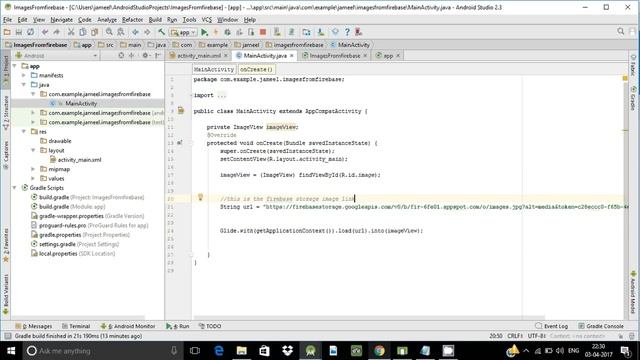Click the onCreate() method breadcrumb
The width and height of the screenshot is (640, 360).
(x=256, y=69)
